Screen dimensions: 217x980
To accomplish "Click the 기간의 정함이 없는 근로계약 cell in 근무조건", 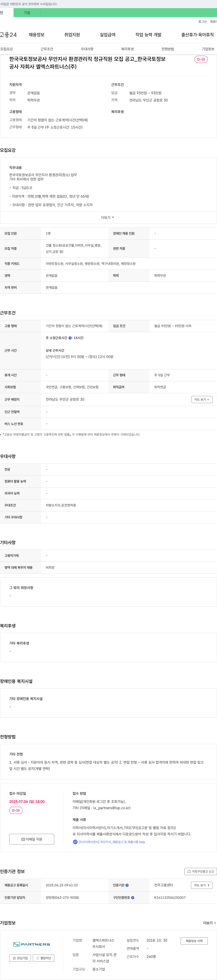I will coord(74,326).
